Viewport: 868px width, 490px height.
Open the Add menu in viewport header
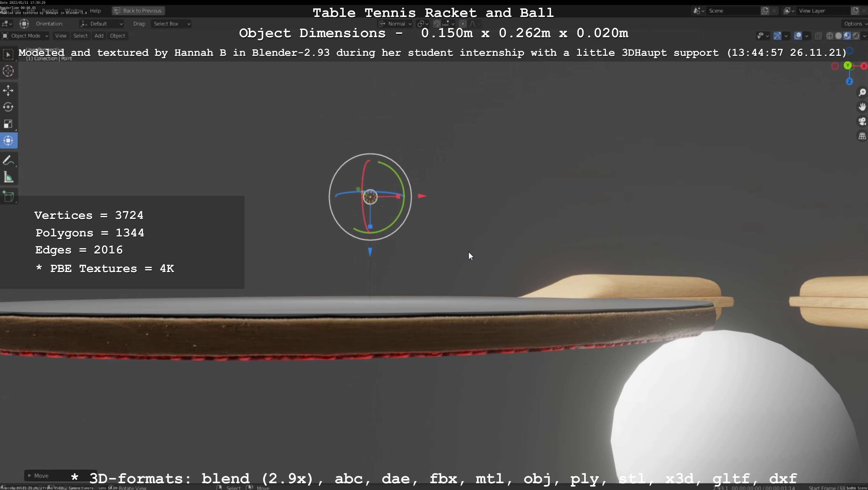(x=99, y=36)
